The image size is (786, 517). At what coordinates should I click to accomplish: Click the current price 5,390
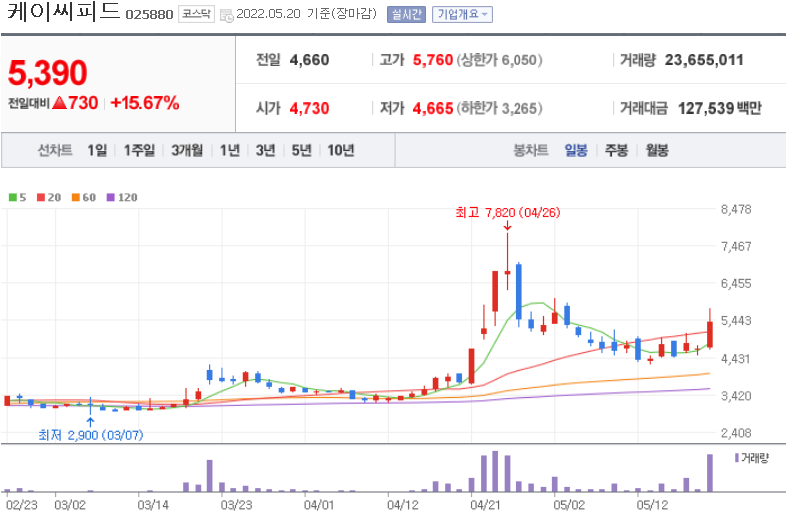click(x=48, y=73)
